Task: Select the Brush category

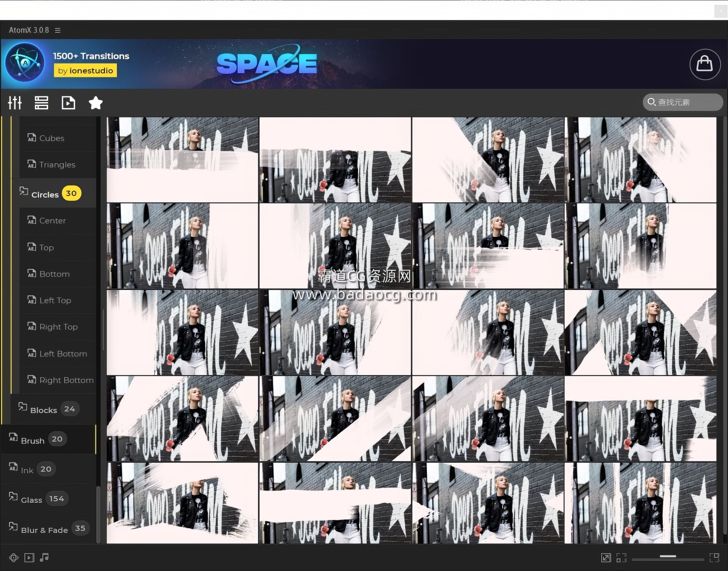Action: pos(49,440)
